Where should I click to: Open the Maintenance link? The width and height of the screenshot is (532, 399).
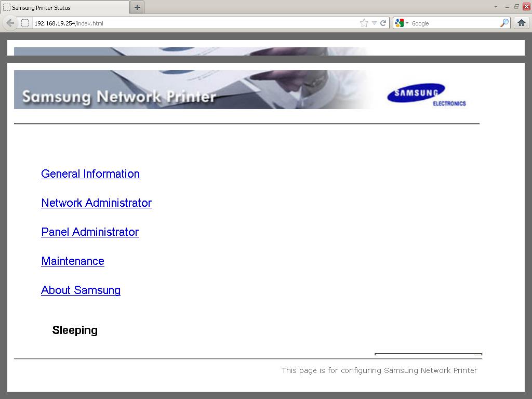click(x=73, y=261)
